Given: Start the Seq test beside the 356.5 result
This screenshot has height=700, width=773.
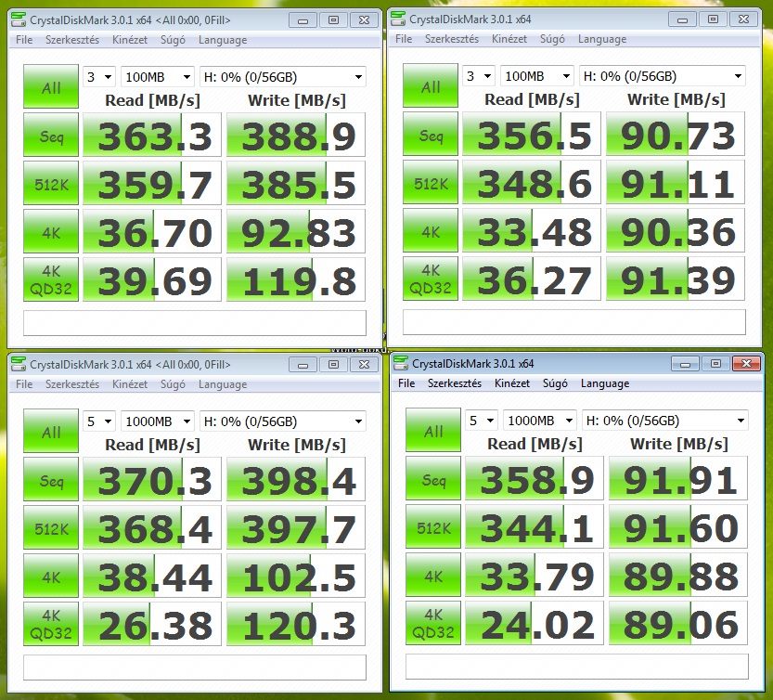Looking at the screenshot, I should [431, 134].
